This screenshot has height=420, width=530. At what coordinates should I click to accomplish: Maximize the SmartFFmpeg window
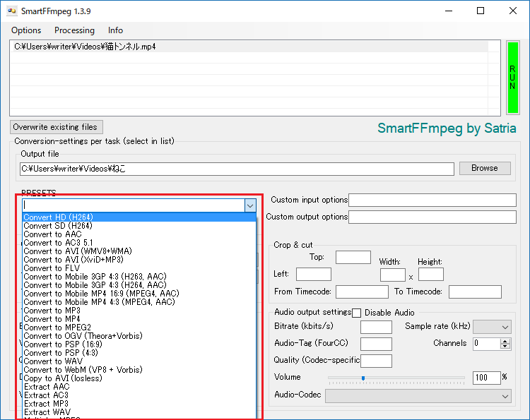[481, 11]
